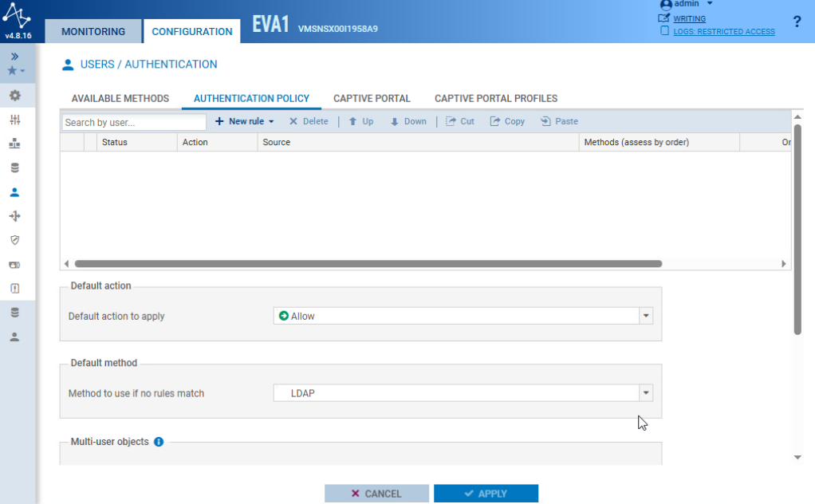
Task: Click the rules table horizontal scrollbar
Action: click(368, 264)
